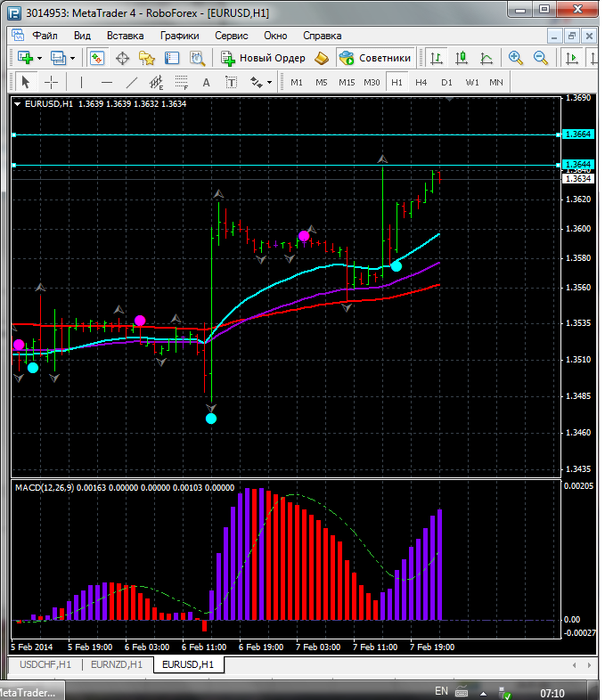Select the vertical line drawing tool
The image size is (605, 700).
tap(81, 82)
